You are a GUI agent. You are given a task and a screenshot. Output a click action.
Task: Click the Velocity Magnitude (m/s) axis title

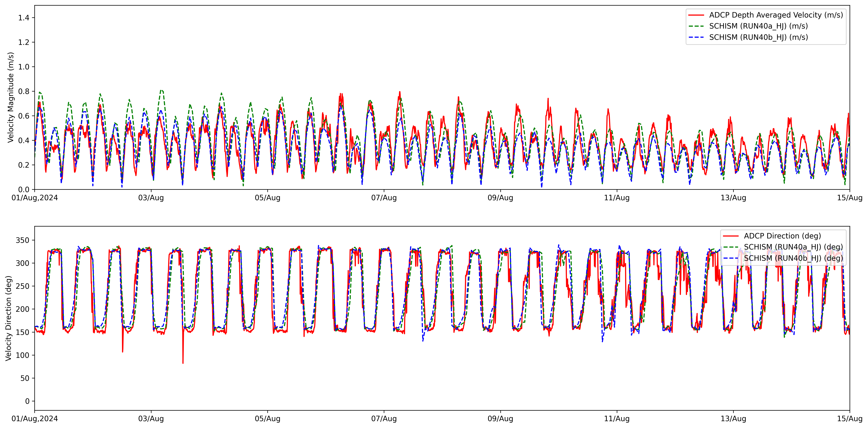coord(11,97)
